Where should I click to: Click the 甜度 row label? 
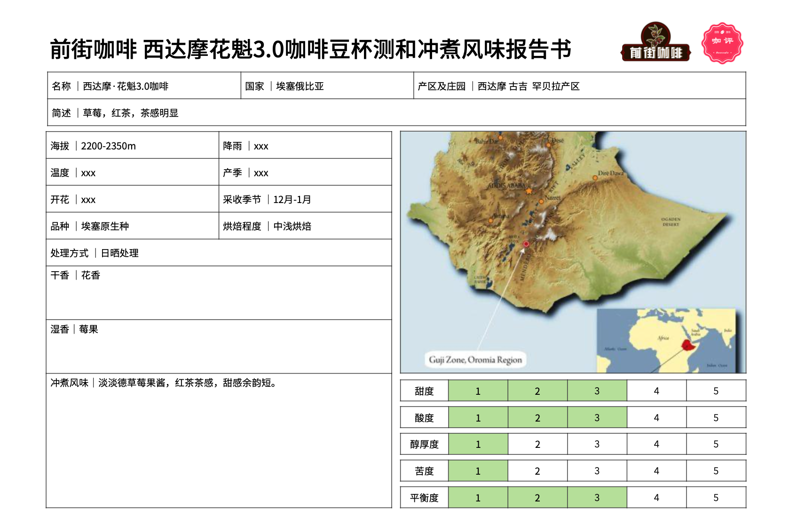pyautogui.click(x=424, y=391)
